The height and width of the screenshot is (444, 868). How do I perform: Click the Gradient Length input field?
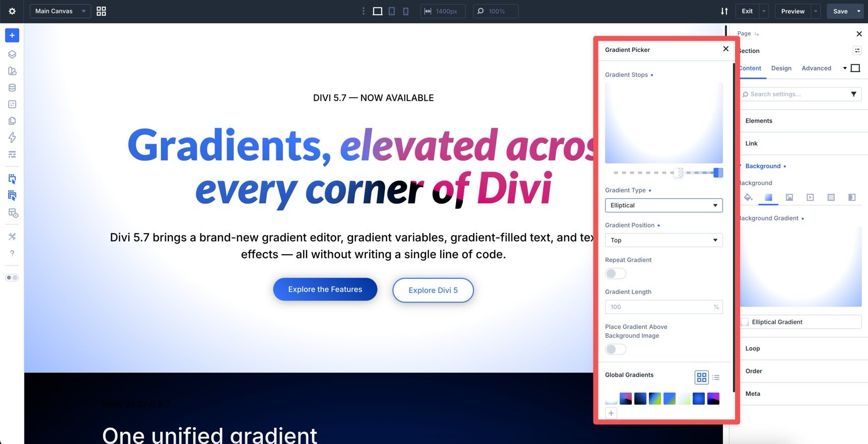(x=664, y=307)
